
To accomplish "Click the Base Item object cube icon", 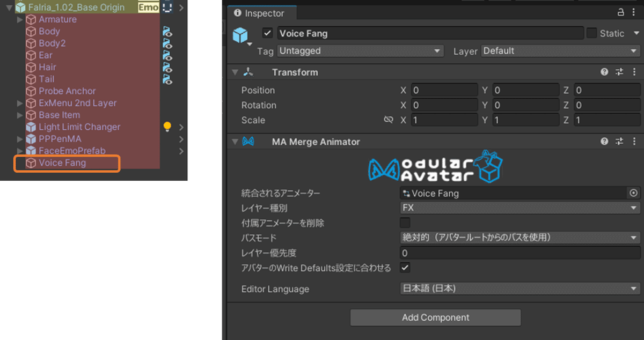I will click(31, 115).
